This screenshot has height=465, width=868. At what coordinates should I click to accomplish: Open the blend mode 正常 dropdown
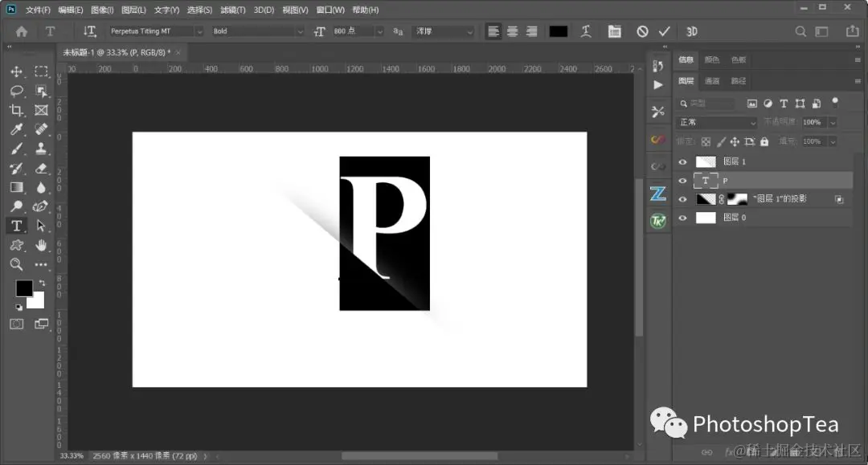pyautogui.click(x=716, y=122)
